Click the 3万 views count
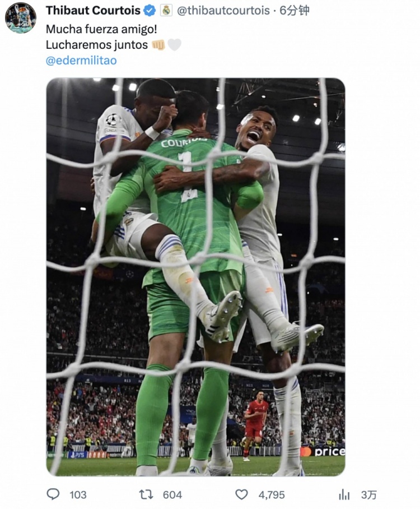Screen dimensions: 420x509 (x=368, y=495)
